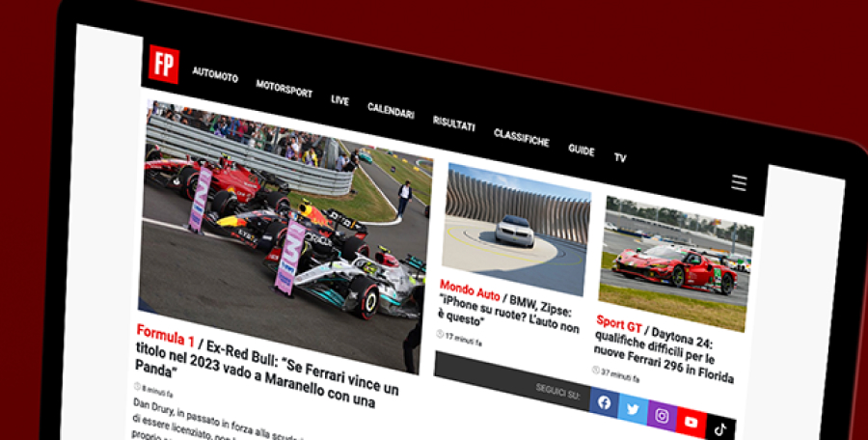This screenshot has width=868, height=440.
Task: Open the Sport GT category link
Action: click(619, 323)
